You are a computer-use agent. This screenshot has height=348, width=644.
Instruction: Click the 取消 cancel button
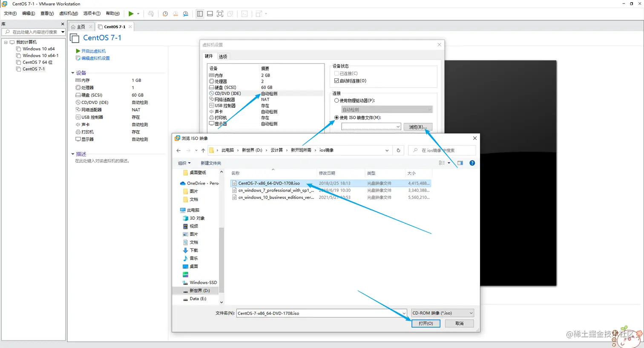coord(459,324)
